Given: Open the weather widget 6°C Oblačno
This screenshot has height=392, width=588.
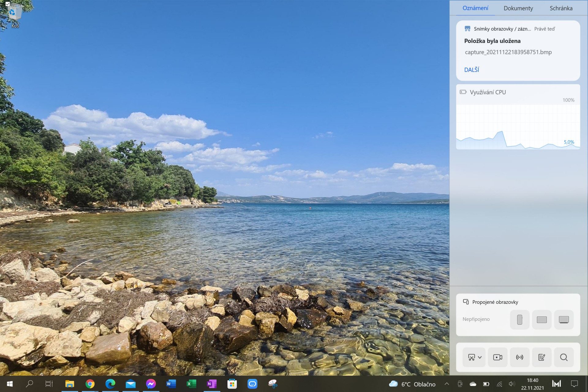Looking at the screenshot, I should point(412,384).
